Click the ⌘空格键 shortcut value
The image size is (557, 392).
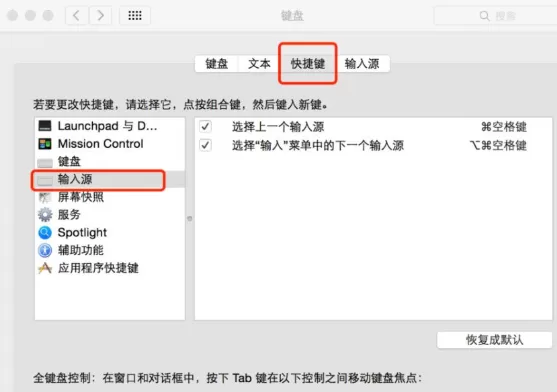pyautogui.click(x=504, y=127)
